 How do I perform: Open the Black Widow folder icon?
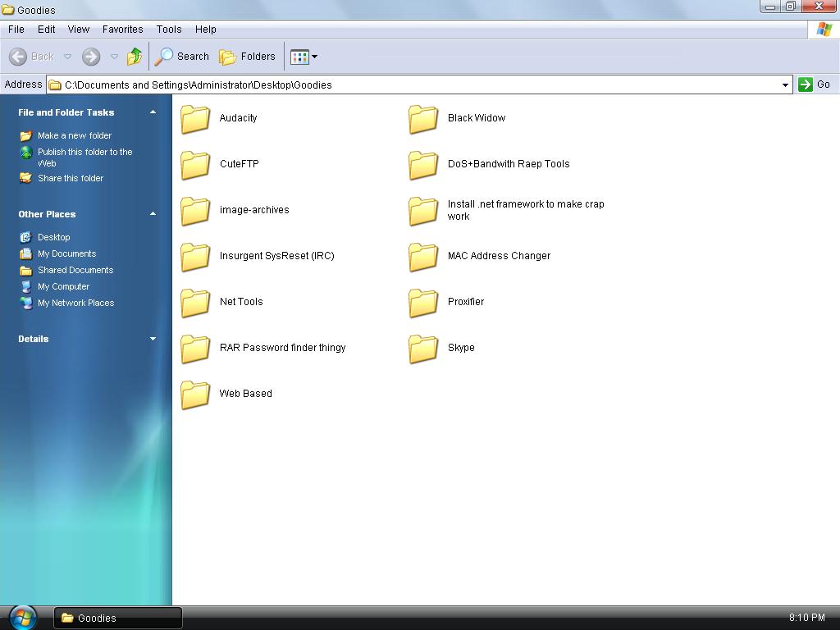pos(423,118)
